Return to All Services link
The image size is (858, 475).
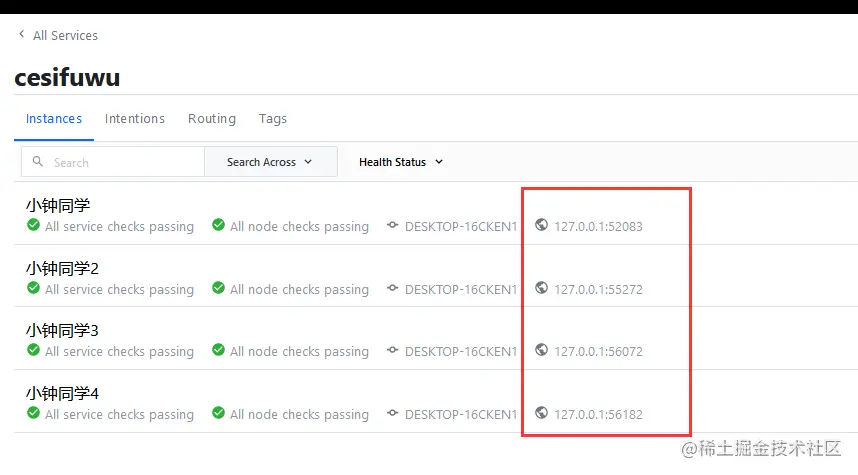[x=65, y=36]
